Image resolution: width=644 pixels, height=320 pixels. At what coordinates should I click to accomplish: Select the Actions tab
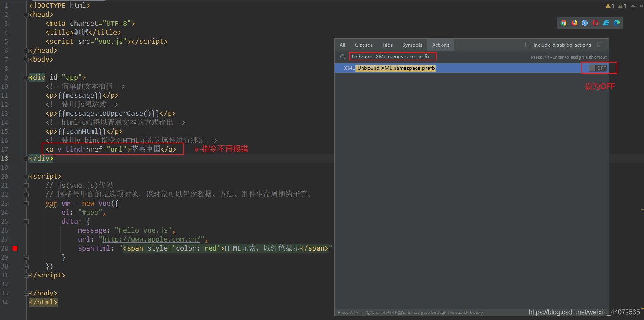click(441, 45)
